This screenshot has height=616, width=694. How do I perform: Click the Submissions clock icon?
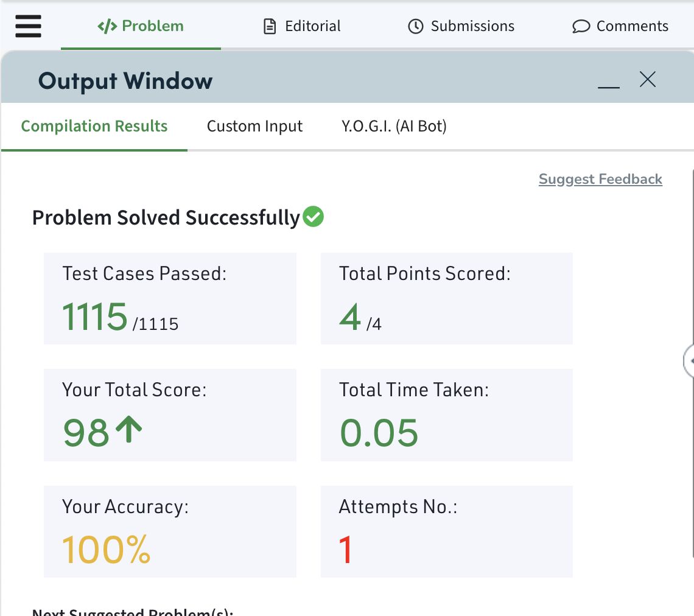415,26
